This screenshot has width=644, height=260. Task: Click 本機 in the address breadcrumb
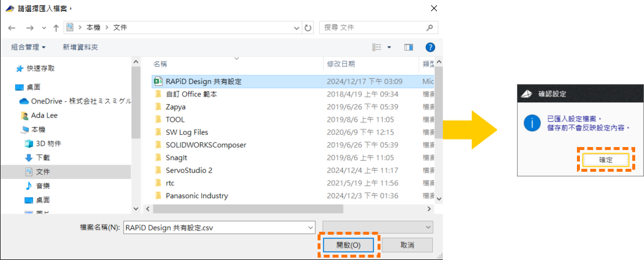[94, 28]
